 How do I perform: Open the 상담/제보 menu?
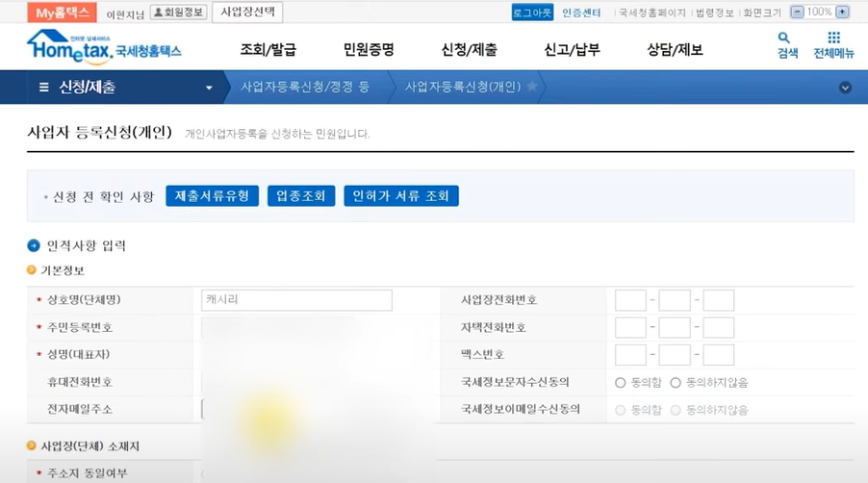coord(675,50)
